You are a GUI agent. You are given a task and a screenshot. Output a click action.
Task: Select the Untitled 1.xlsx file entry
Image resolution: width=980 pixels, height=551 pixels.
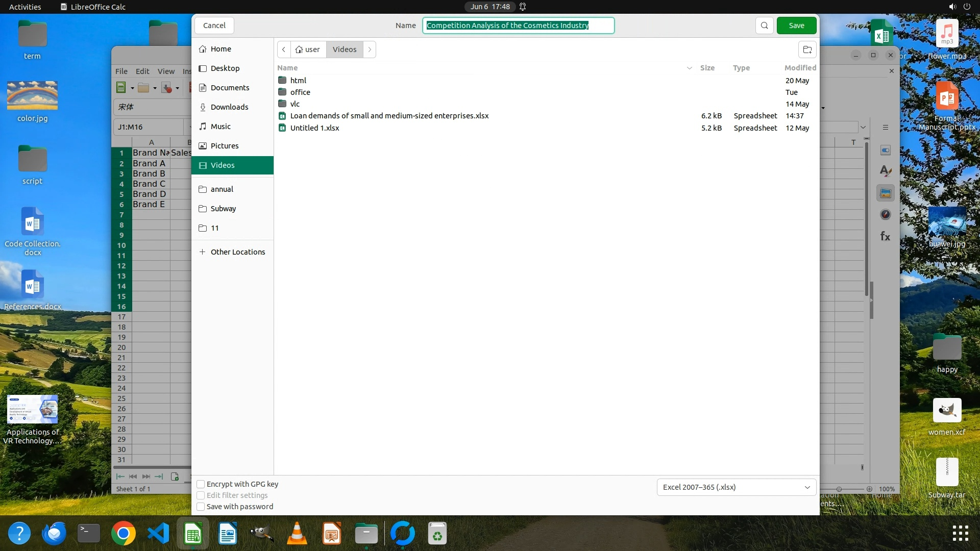coord(314,128)
